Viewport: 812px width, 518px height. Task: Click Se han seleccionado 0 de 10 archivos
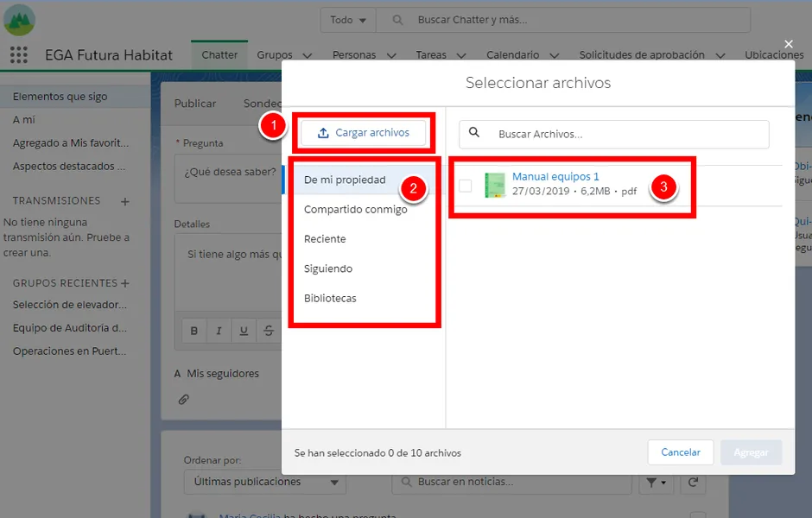tap(377, 453)
